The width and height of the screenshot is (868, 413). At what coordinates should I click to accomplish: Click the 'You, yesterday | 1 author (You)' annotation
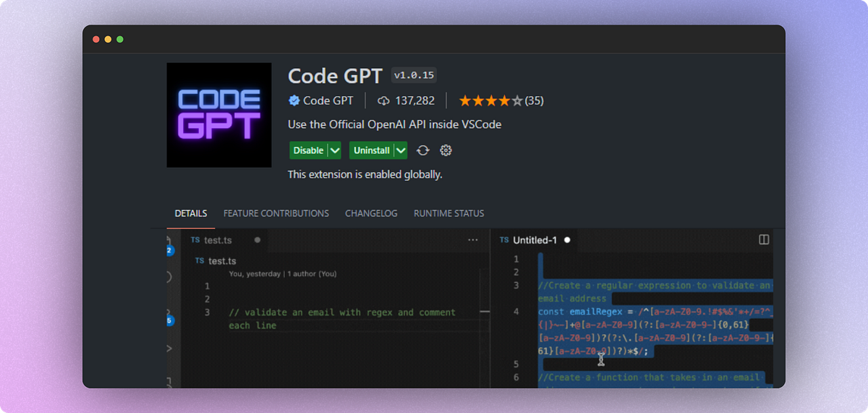[x=283, y=274]
